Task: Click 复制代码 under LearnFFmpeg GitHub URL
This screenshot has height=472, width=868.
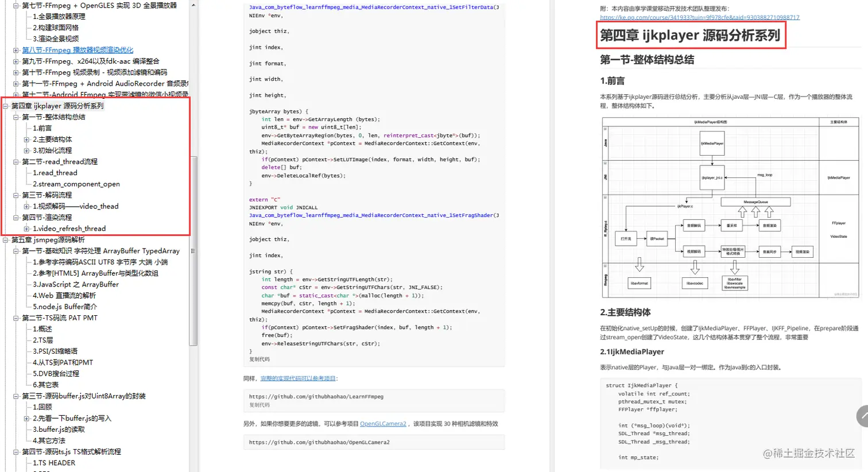Action: 259,405
